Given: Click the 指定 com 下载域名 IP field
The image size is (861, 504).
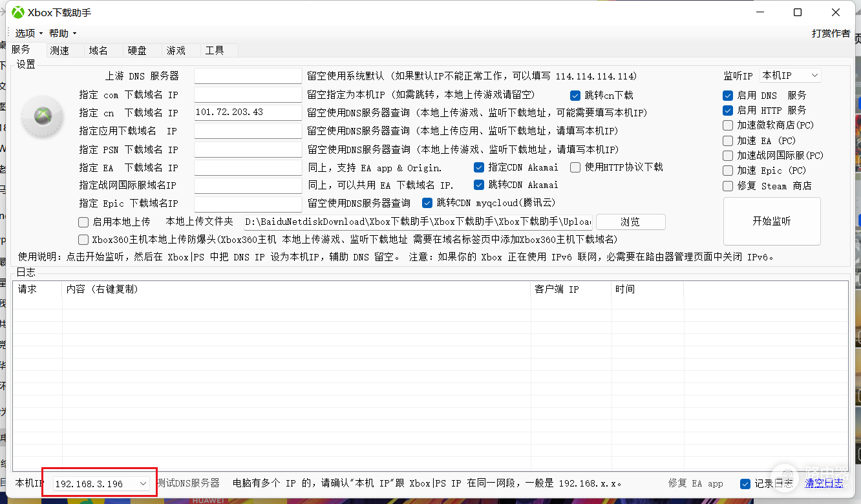Looking at the screenshot, I should (248, 95).
